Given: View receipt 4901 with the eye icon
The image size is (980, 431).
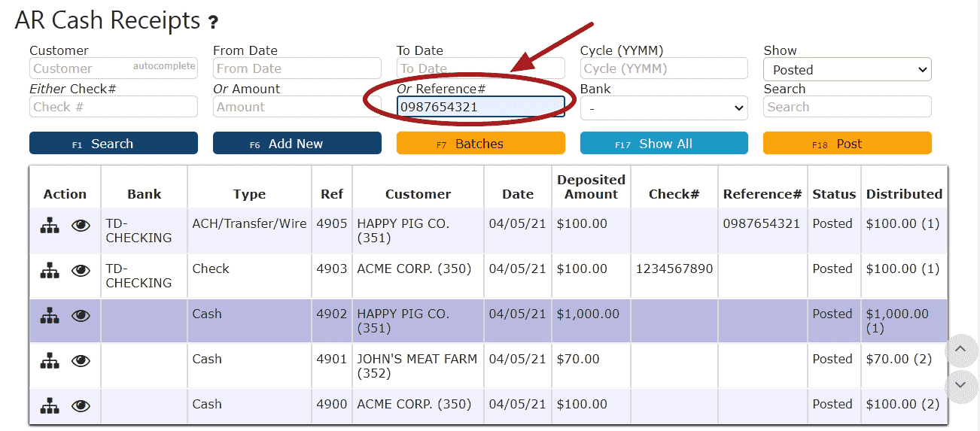Looking at the screenshot, I should pyautogui.click(x=81, y=361).
